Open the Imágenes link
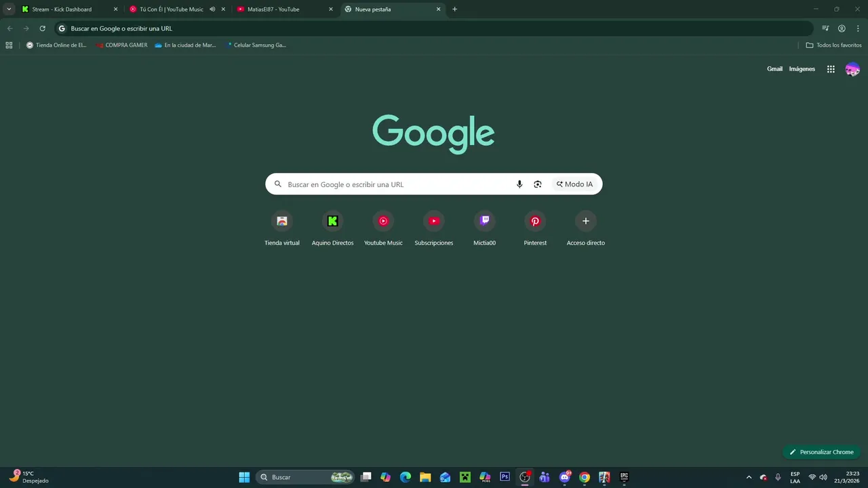Image resolution: width=868 pixels, height=488 pixels. 802,69
